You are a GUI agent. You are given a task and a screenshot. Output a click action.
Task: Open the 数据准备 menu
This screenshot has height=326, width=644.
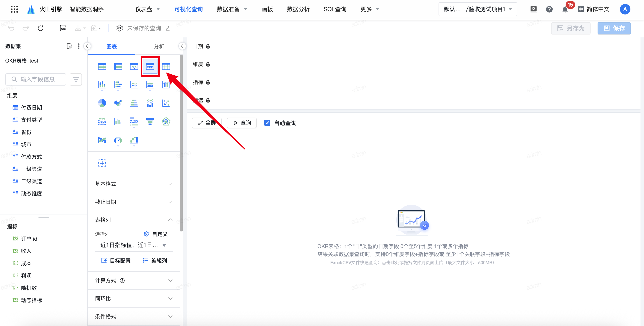tap(232, 9)
